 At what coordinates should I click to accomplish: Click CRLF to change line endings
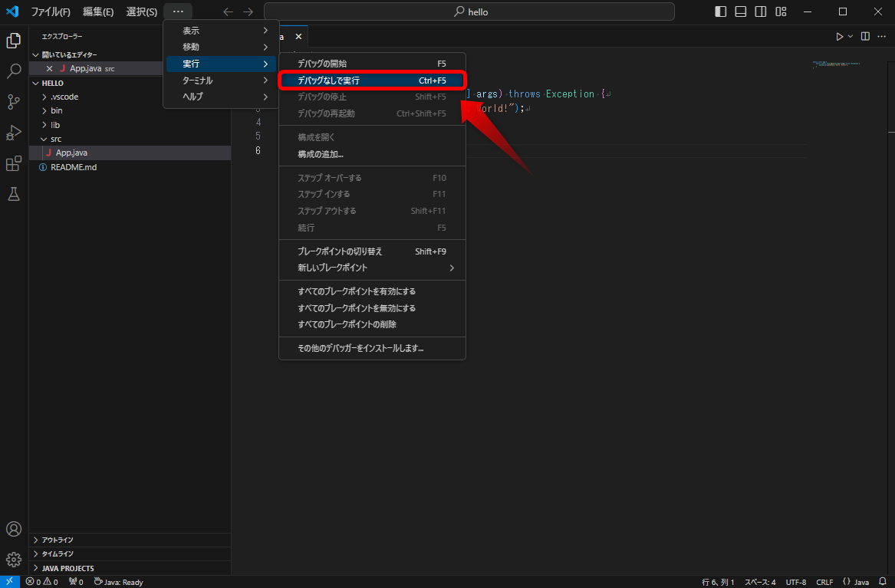pos(824,581)
